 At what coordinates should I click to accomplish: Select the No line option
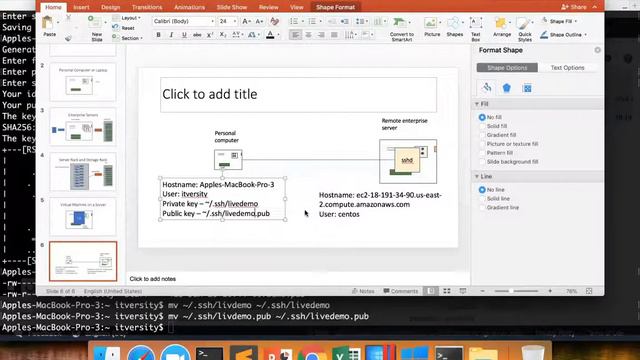(x=491, y=190)
